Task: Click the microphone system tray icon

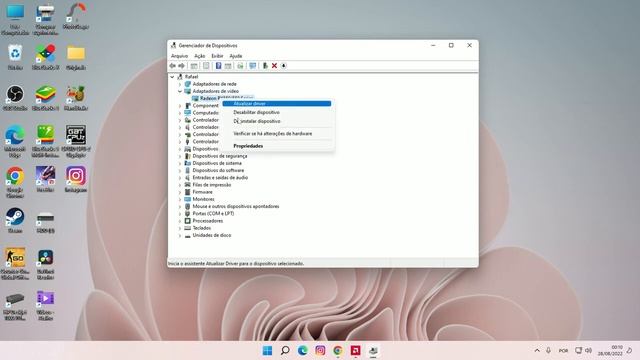Action: pyautogui.click(x=549, y=351)
